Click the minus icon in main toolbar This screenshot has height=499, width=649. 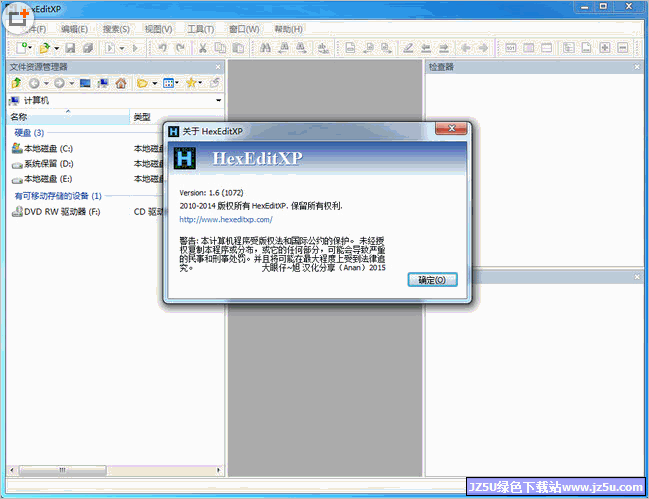pos(623,48)
